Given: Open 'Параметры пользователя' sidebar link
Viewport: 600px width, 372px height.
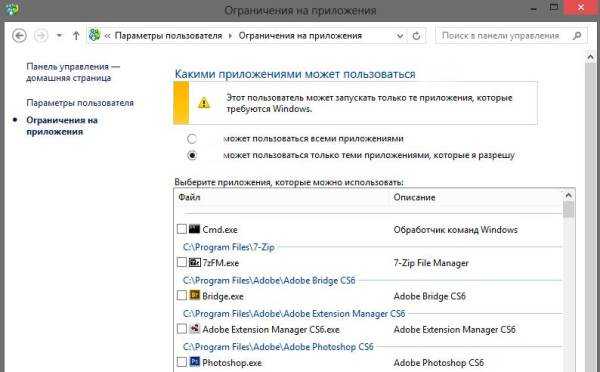Looking at the screenshot, I should pyautogui.click(x=80, y=103).
